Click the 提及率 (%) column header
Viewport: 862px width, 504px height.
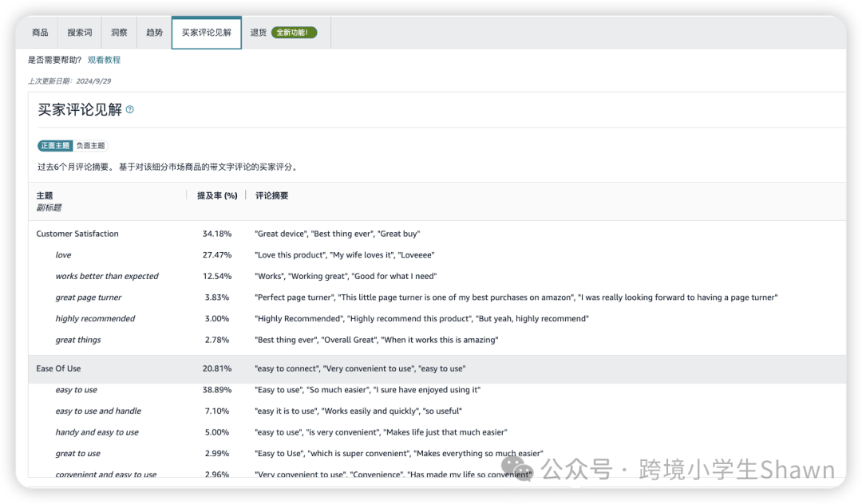click(x=217, y=195)
